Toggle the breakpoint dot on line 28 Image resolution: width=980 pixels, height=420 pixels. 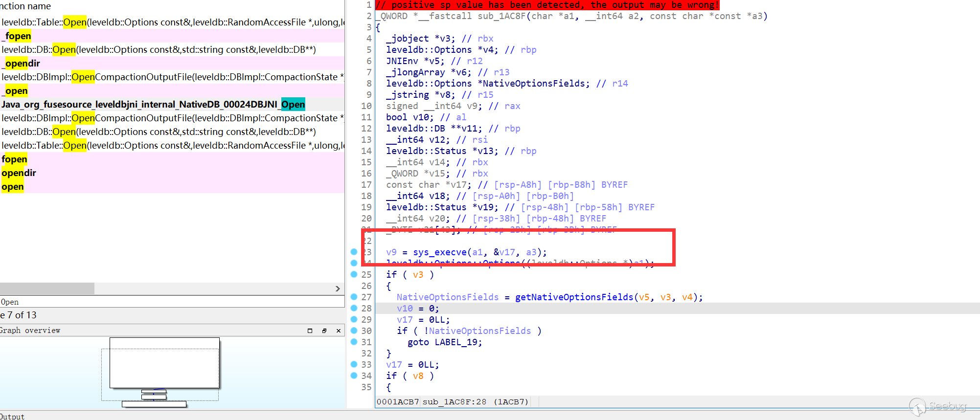[x=354, y=308]
